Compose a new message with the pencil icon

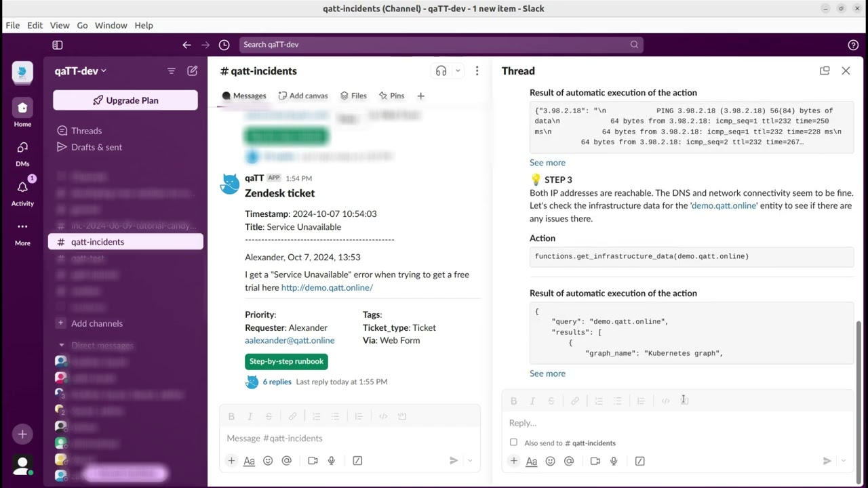pos(193,71)
